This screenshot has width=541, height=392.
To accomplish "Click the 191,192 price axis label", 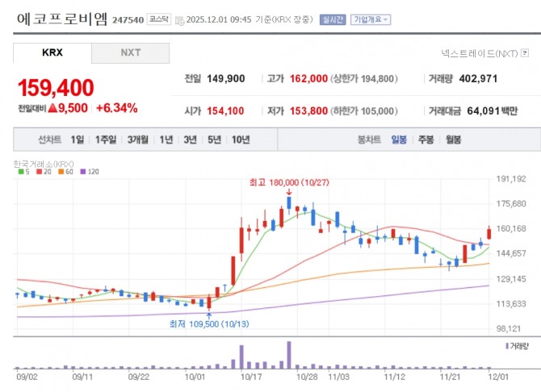I will point(511,179).
